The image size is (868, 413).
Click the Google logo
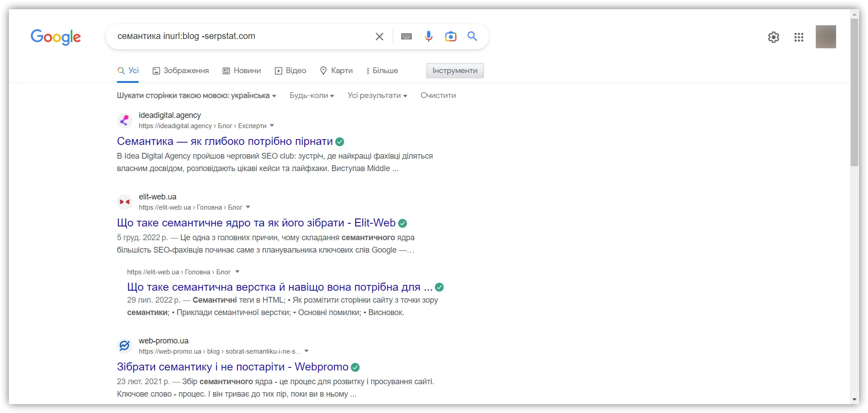pyautogui.click(x=56, y=37)
